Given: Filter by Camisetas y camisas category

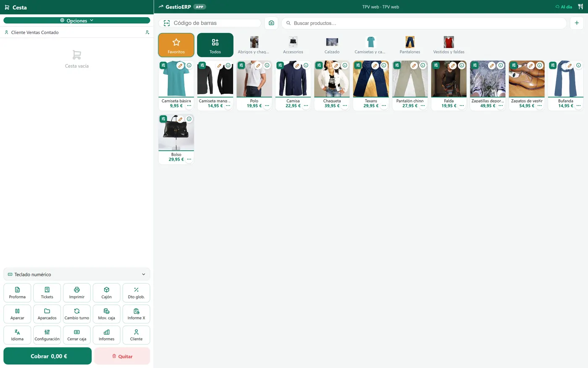Looking at the screenshot, I should (x=370, y=45).
